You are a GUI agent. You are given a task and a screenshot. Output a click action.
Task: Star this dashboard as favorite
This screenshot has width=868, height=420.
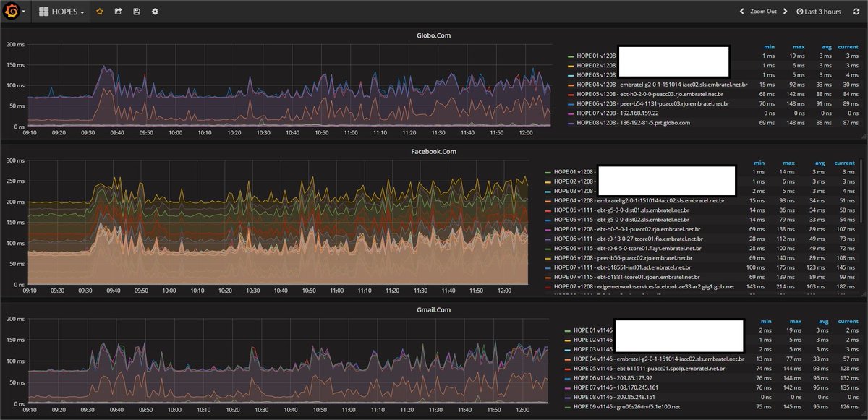(x=100, y=11)
